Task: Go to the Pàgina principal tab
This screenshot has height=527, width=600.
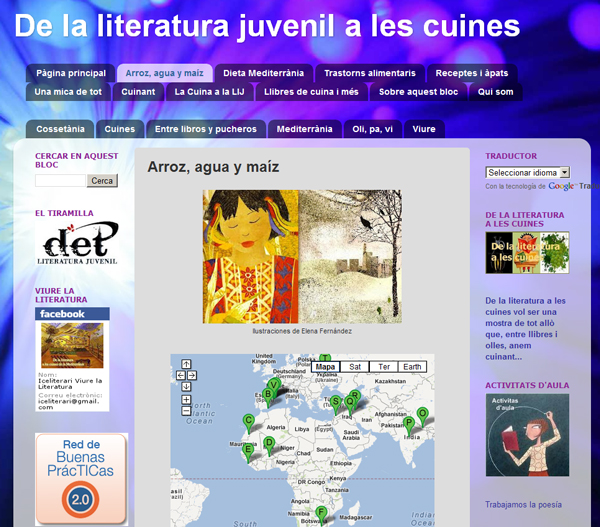Action: coord(71,73)
